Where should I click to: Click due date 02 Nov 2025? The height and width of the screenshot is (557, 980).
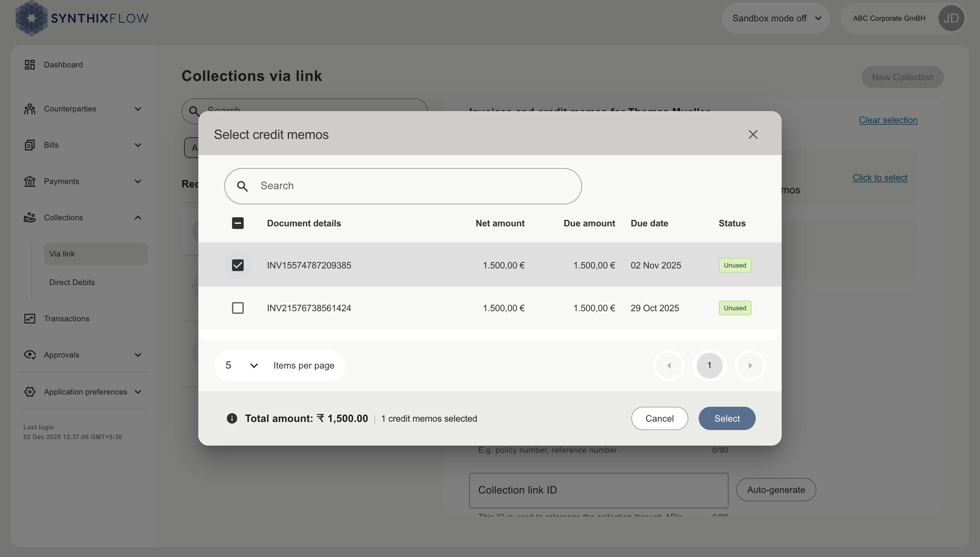click(x=656, y=265)
